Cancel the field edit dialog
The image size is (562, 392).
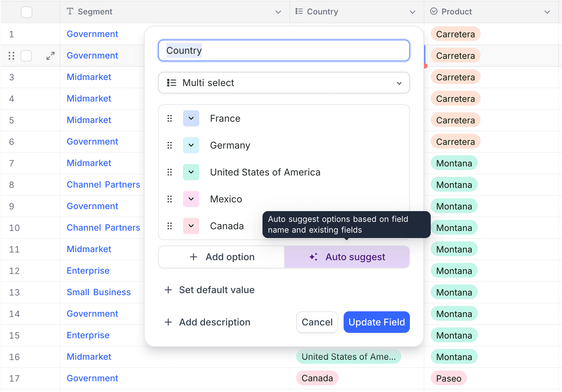[317, 322]
